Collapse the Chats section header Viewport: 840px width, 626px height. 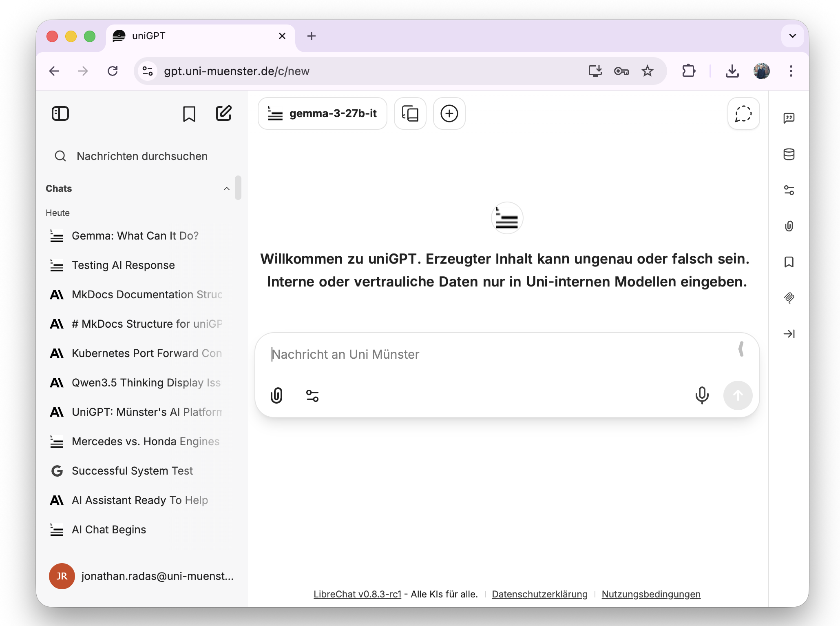point(227,188)
